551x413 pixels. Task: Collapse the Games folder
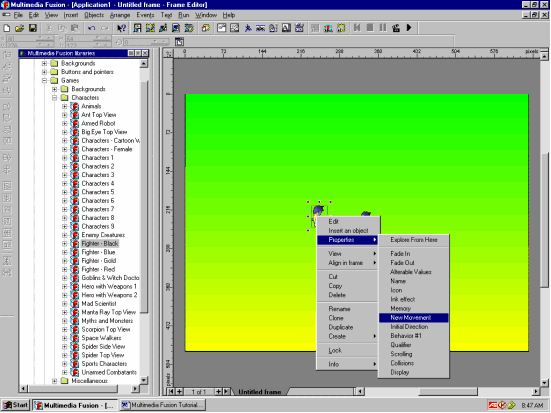coord(44,80)
